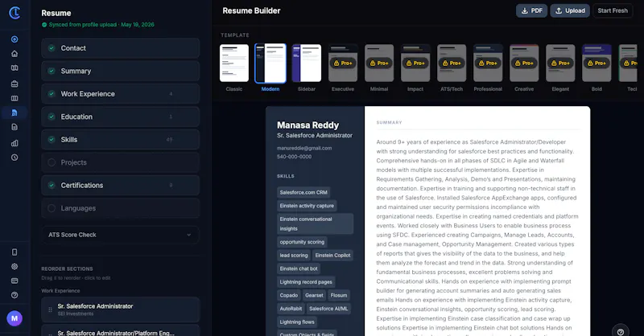Click the lock icon on the Minimal template

coord(373,64)
